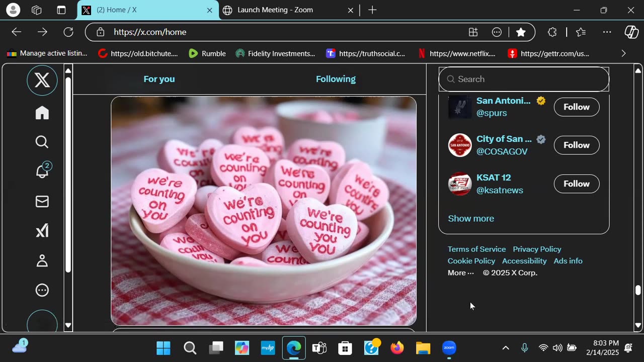Open Zoom from the taskbar
Viewport: 644px width, 362px height.
pos(449,348)
